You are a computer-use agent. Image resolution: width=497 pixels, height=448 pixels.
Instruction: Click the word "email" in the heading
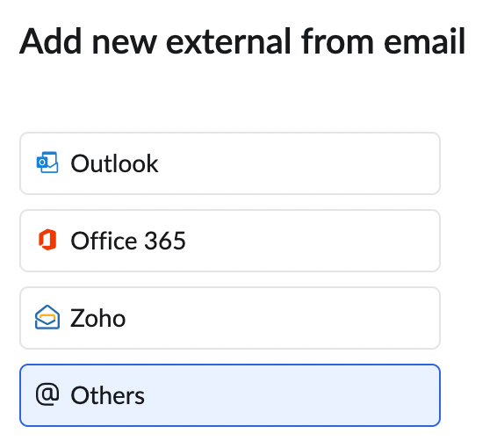[x=424, y=41]
